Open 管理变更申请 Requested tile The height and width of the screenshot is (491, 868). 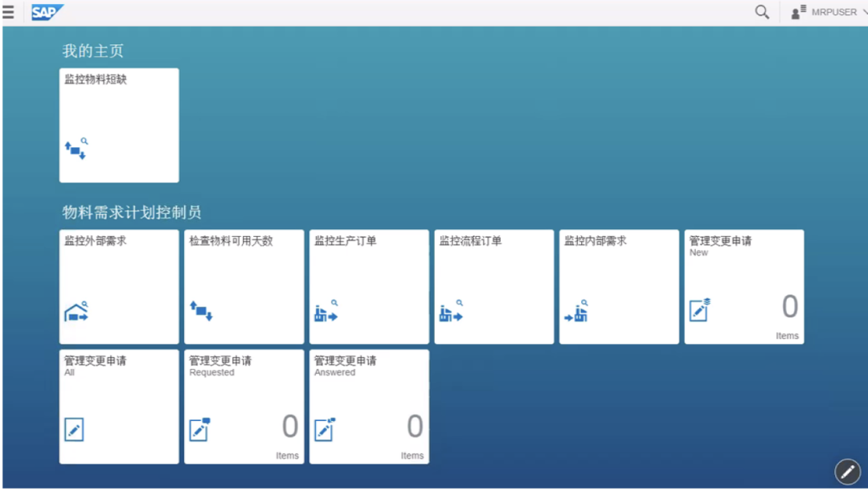click(x=244, y=407)
